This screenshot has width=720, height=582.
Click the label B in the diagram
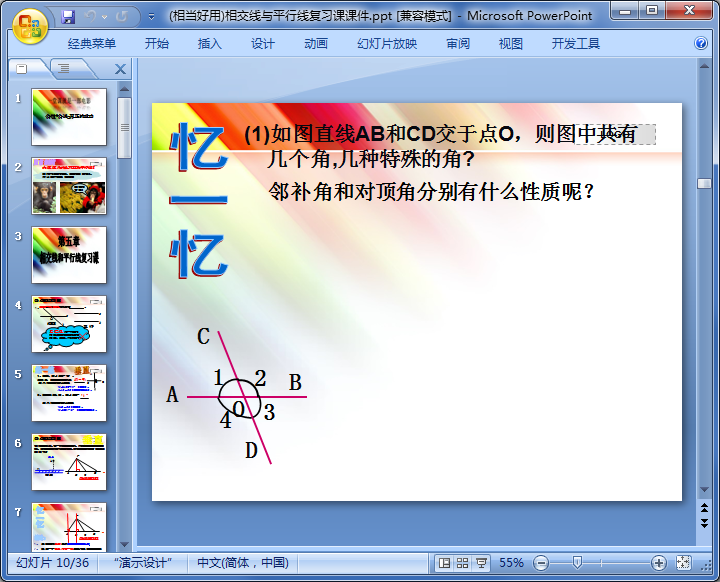point(295,382)
